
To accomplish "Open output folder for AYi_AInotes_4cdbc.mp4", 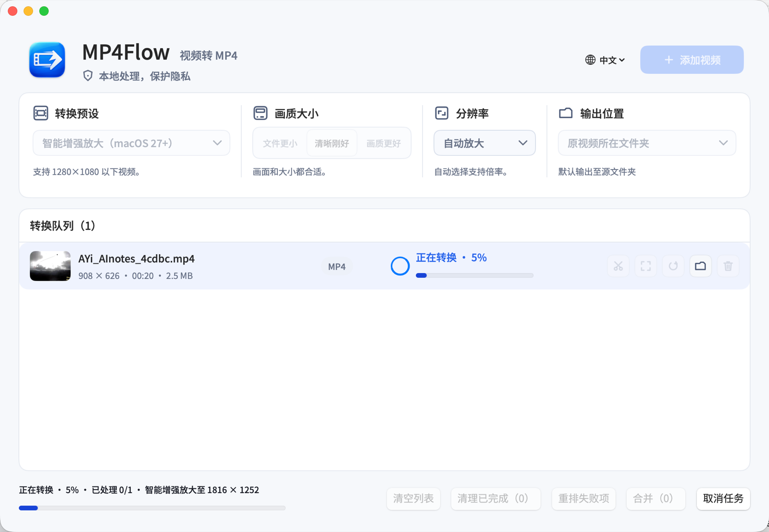I will (x=700, y=266).
